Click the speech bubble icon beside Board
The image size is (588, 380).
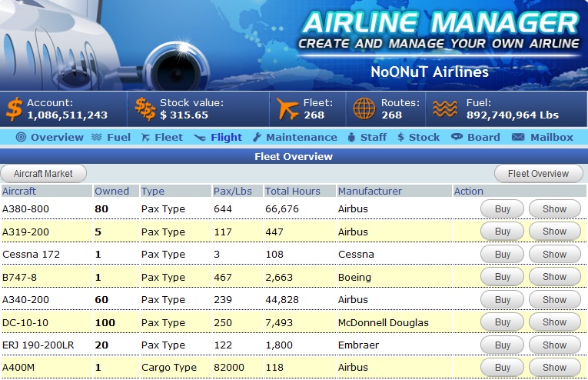[x=457, y=137]
